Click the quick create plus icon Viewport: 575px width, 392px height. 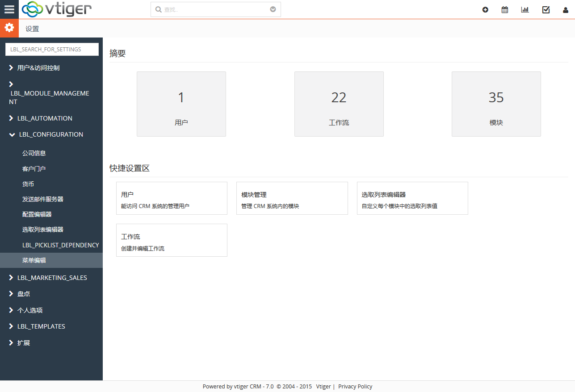(x=485, y=9)
